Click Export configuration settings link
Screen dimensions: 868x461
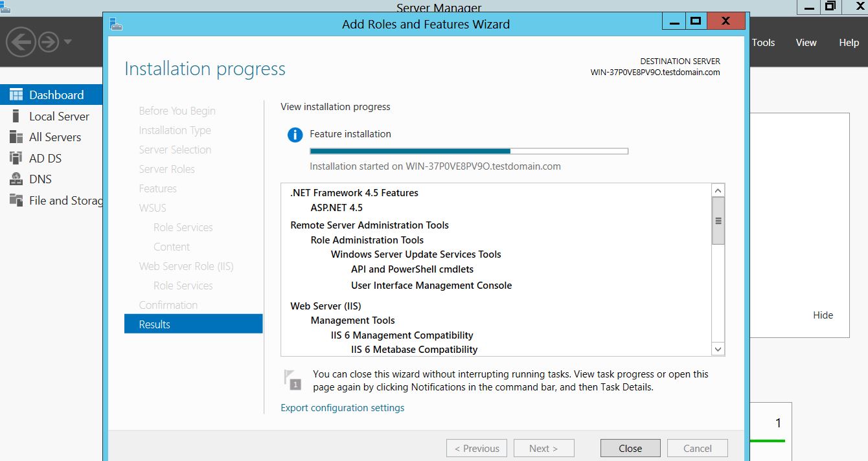coord(342,408)
